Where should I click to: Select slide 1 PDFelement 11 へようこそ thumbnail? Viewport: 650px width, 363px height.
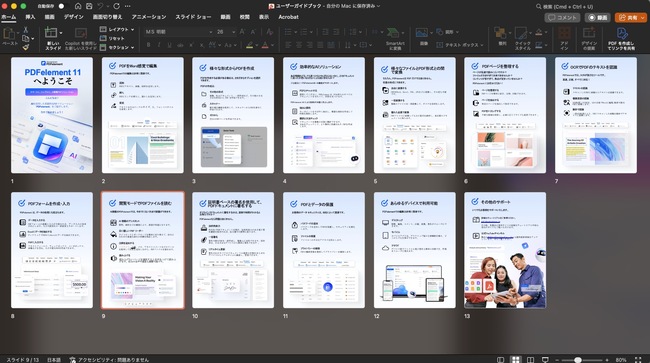tap(52, 115)
